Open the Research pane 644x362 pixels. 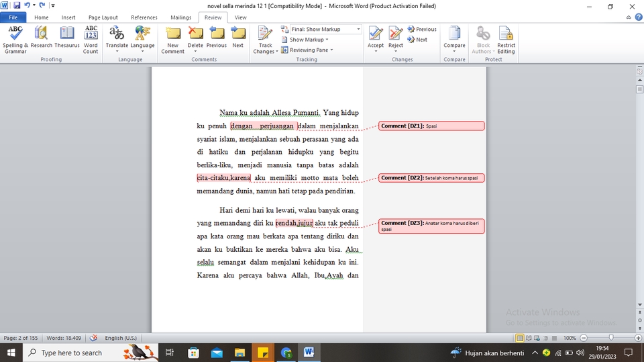click(x=41, y=37)
